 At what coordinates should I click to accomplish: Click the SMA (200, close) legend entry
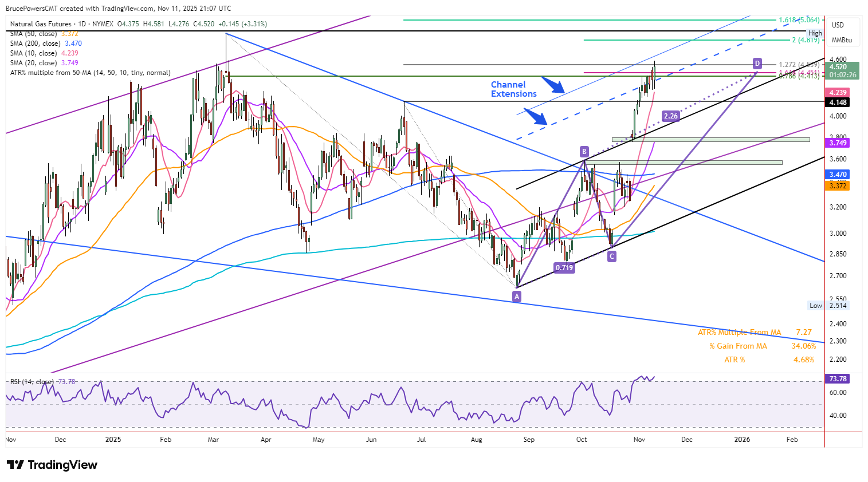46,44
